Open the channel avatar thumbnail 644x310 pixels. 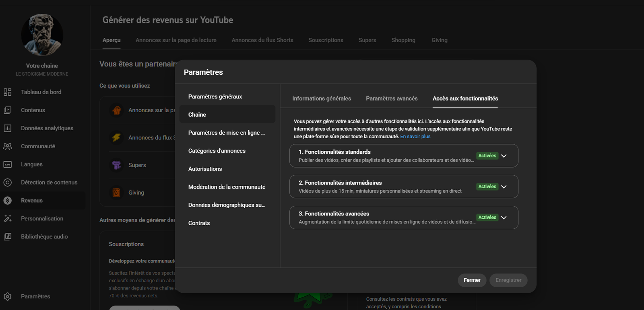(42, 35)
